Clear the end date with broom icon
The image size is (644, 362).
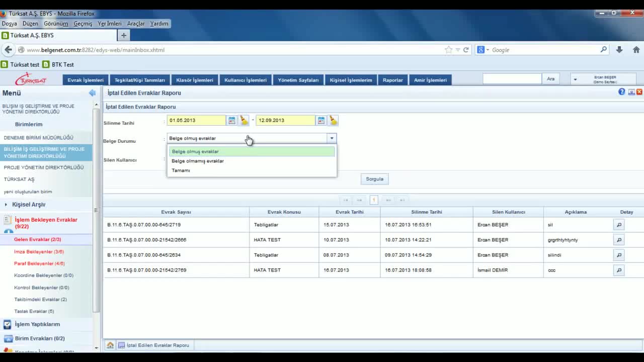pyautogui.click(x=333, y=121)
